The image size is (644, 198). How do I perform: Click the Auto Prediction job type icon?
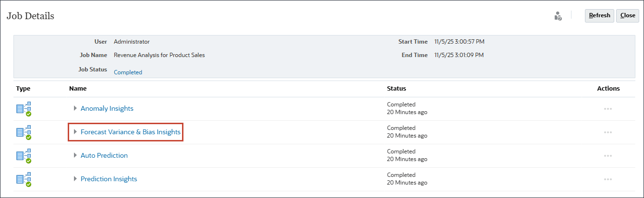pos(24,156)
